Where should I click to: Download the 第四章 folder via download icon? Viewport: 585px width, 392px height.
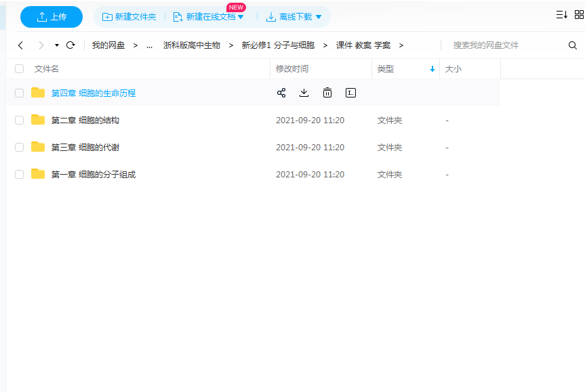pyautogui.click(x=304, y=93)
